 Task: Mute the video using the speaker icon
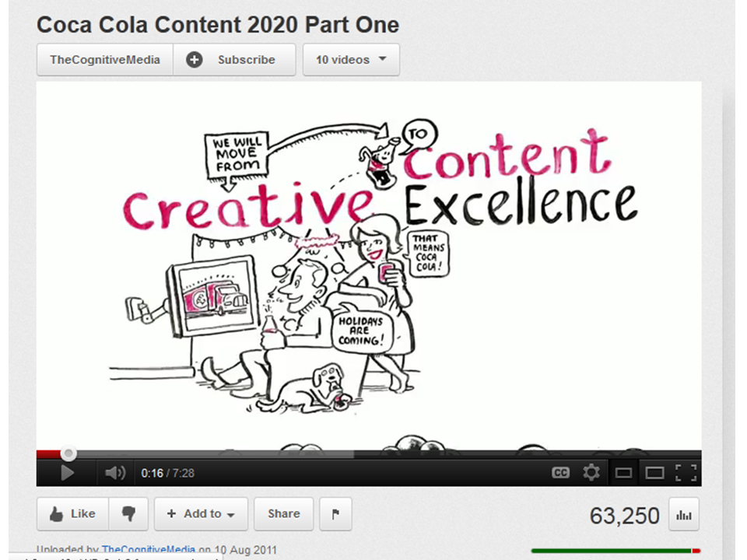coord(115,472)
